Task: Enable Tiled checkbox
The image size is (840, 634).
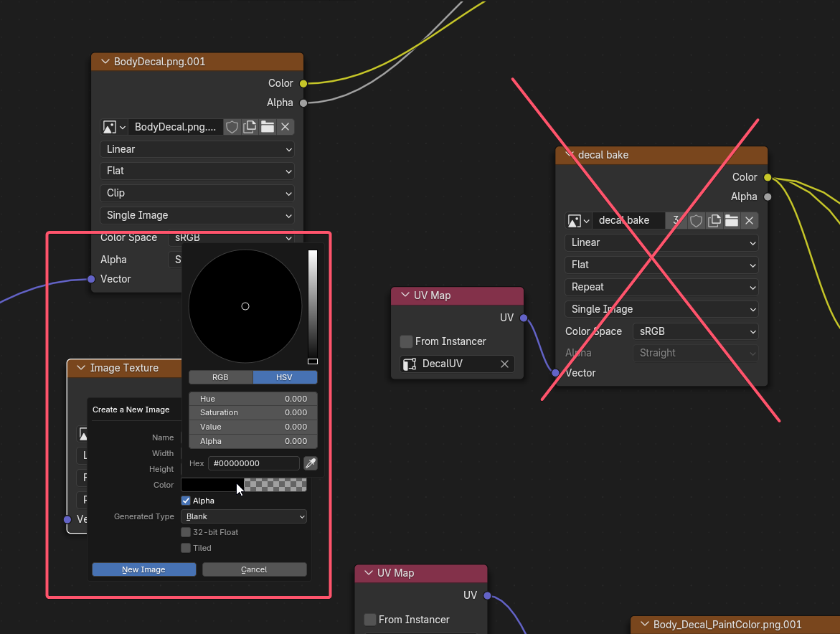Action: [186, 548]
